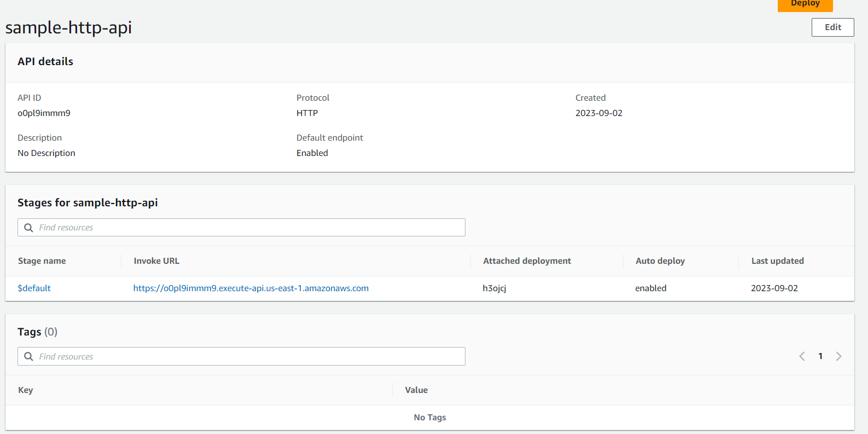The height and width of the screenshot is (434, 868).
Task: Click the search magnifier icon in Stages
Action: [x=29, y=228]
